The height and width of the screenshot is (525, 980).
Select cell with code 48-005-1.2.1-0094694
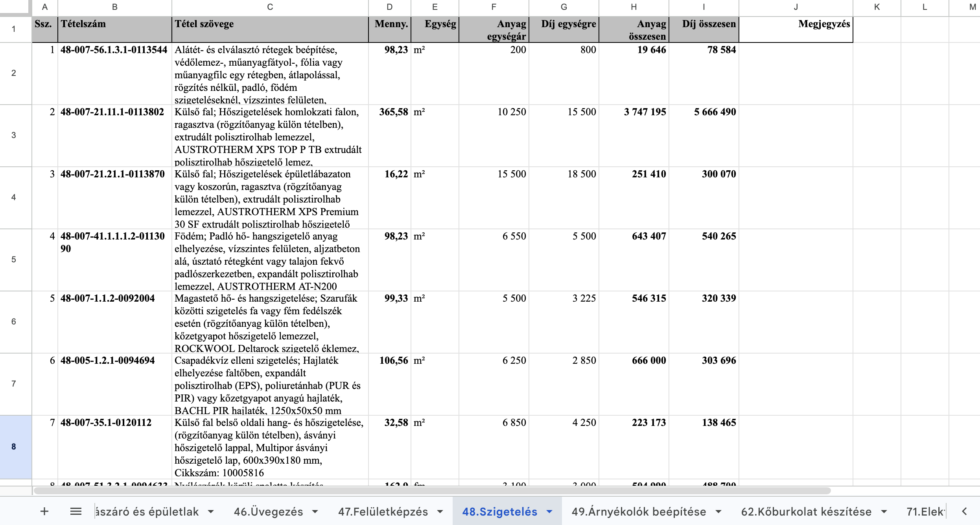point(115,384)
